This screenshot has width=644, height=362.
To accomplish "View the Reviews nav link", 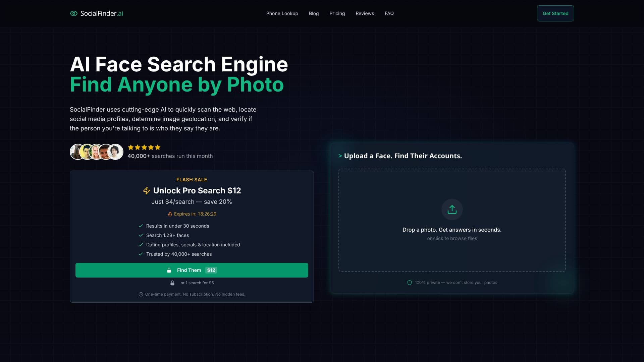I will point(365,13).
